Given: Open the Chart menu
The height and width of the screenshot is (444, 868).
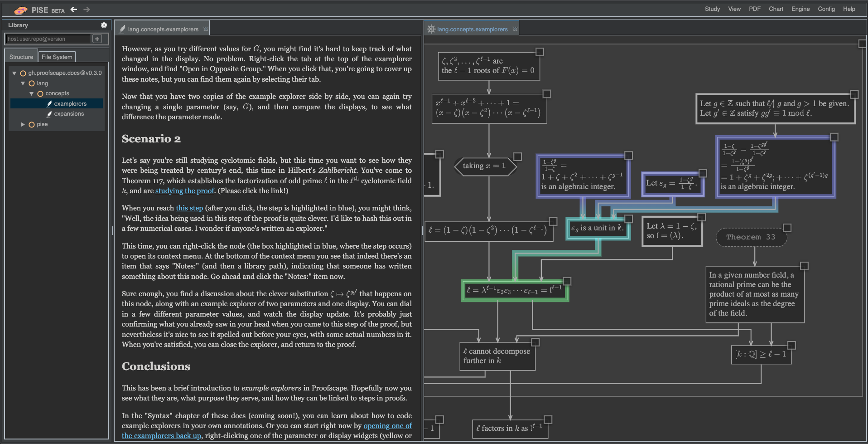Looking at the screenshot, I should [776, 9].
